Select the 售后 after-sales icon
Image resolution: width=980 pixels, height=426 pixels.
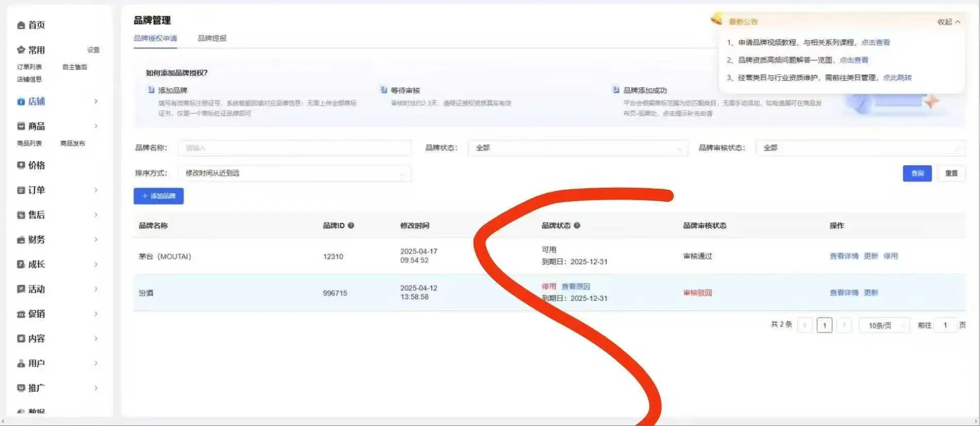21,215
